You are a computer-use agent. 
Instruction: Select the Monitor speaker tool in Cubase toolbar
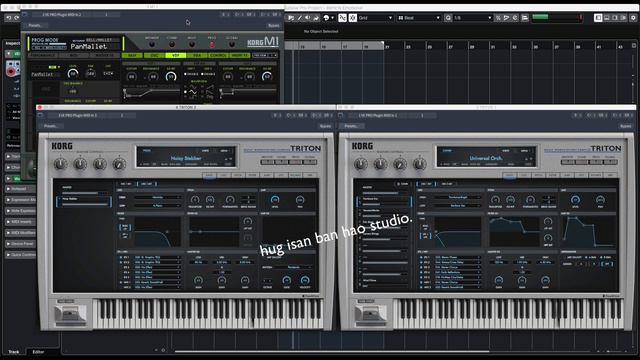click(x=307, y=18)
